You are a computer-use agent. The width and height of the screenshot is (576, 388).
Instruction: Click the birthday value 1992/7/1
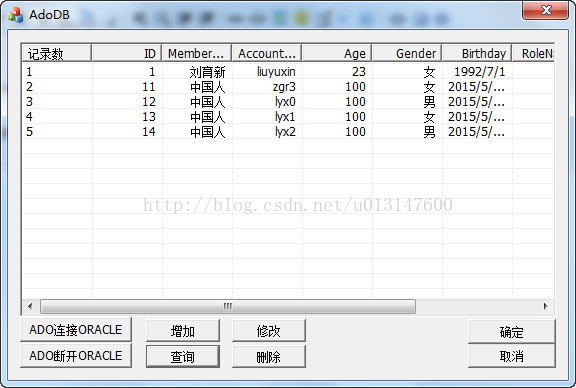point(479,72)
